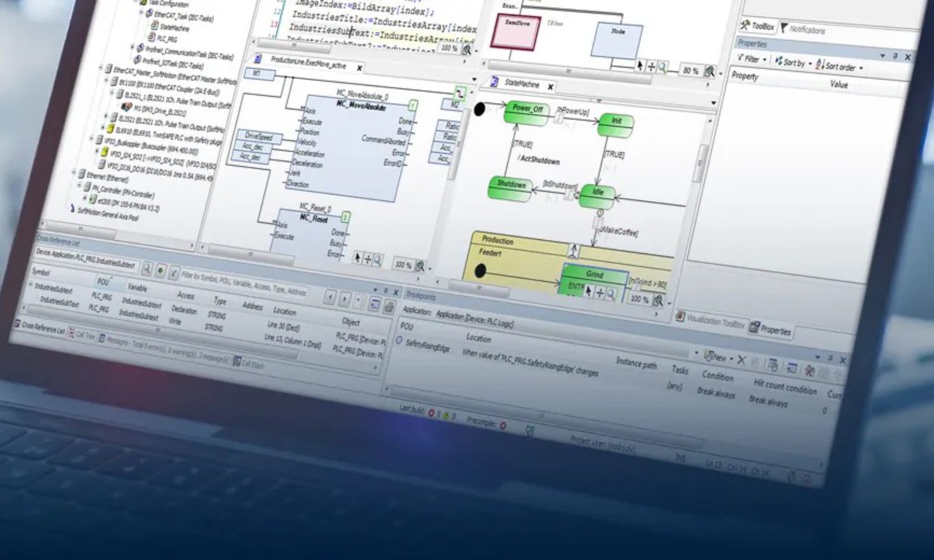Viewport: 934px width, 560px height.
Task: Click filter field in Cross Reference List
Action: click(244, 284)
